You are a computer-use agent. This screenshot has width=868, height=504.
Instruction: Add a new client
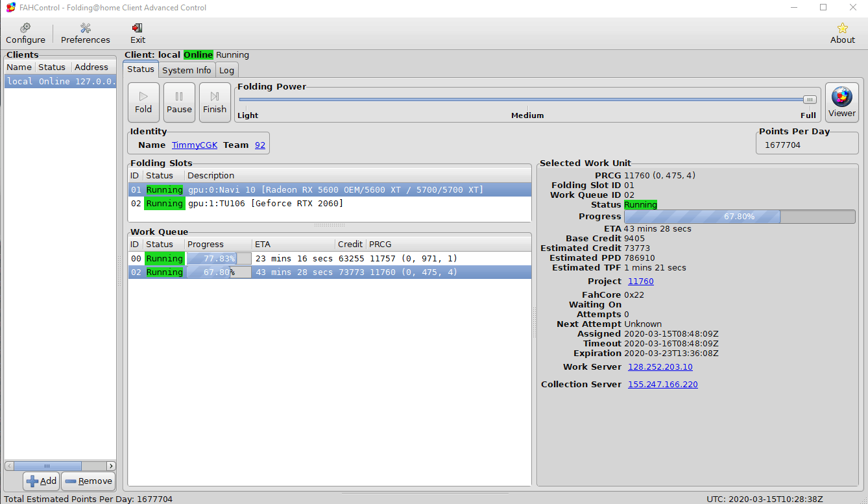[x=42, y=481]
